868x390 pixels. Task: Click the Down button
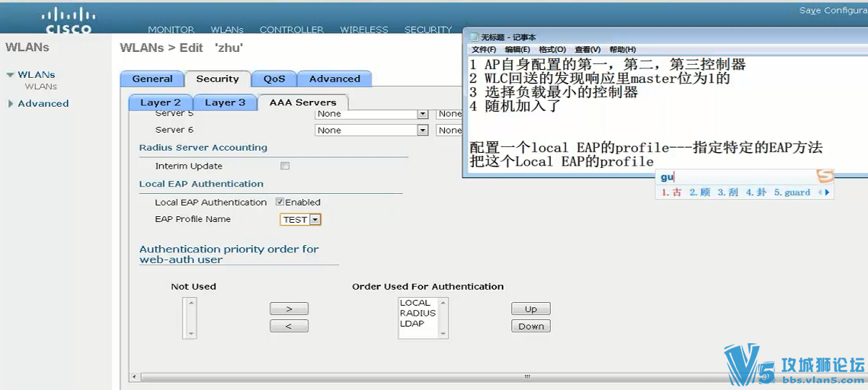531,326
